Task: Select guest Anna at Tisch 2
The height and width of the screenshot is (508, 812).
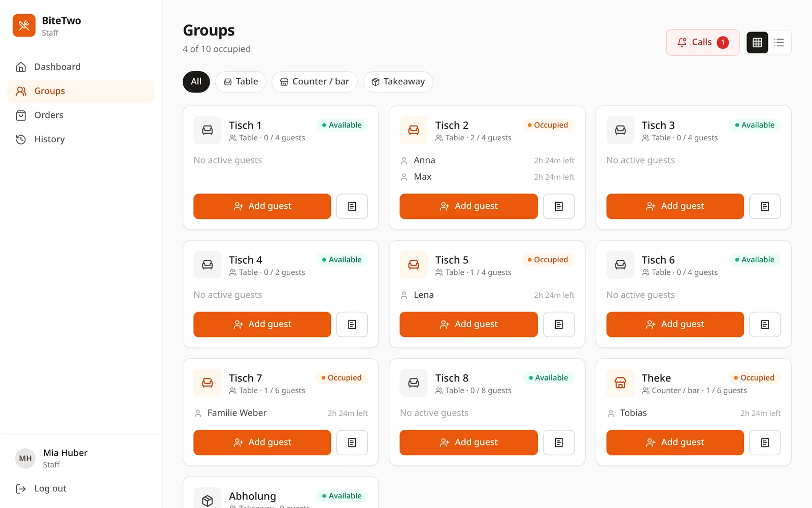Action: coord(487,161)
